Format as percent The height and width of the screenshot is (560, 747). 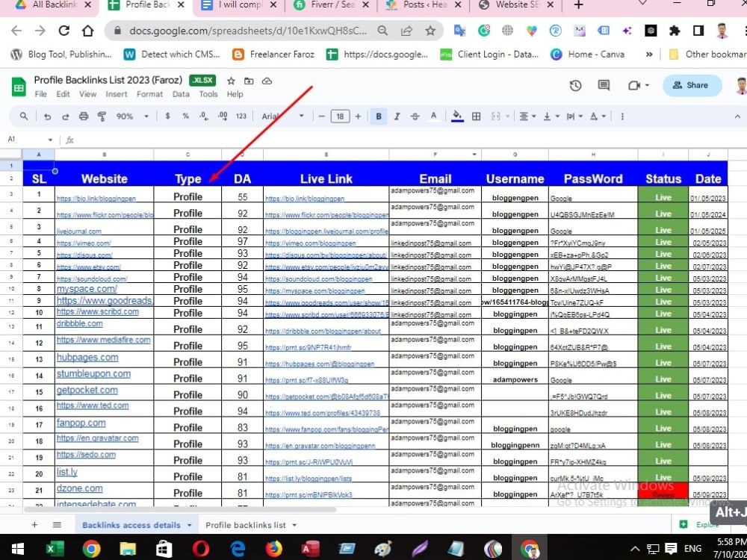click(x=185, y=116)
